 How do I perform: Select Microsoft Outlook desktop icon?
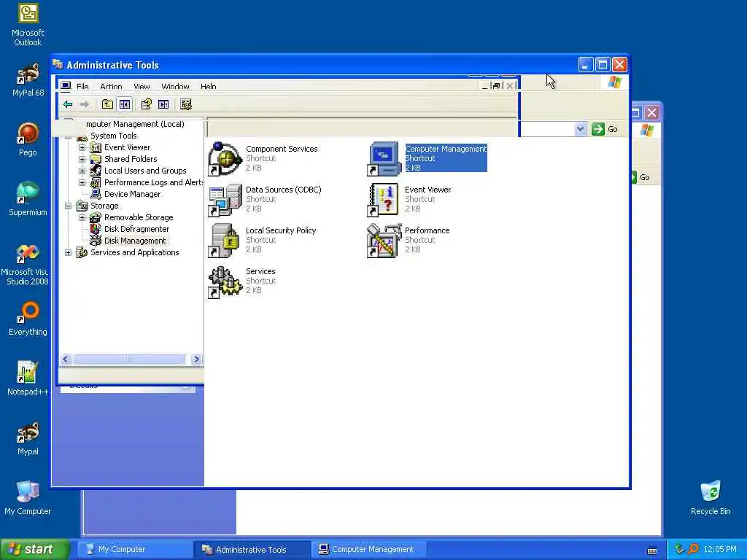click(28, 25)
